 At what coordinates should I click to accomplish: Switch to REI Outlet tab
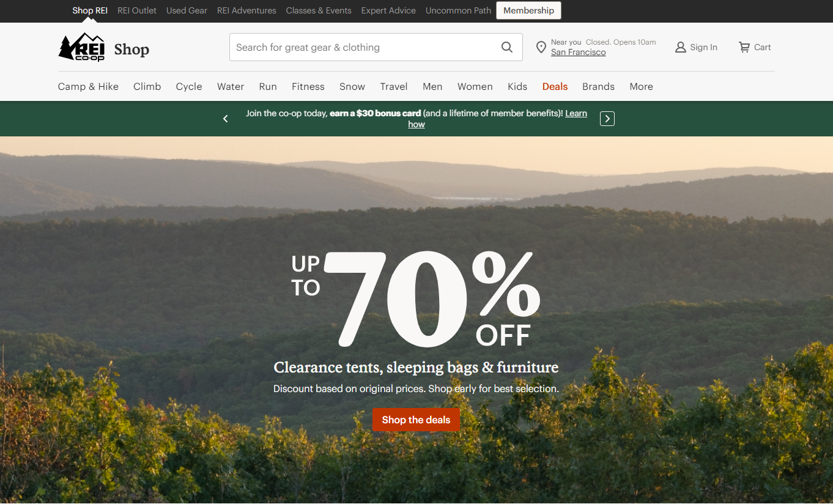point(137,10)
